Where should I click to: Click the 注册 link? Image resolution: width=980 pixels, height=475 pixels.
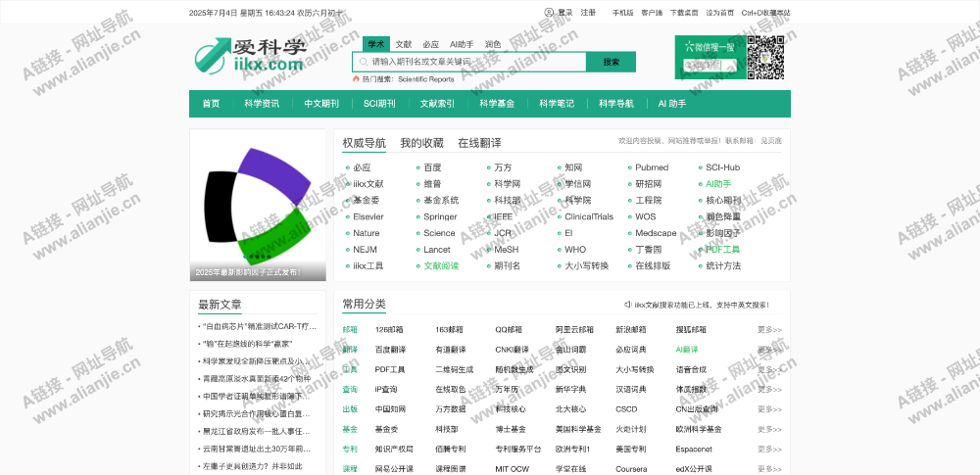(588, 13)
